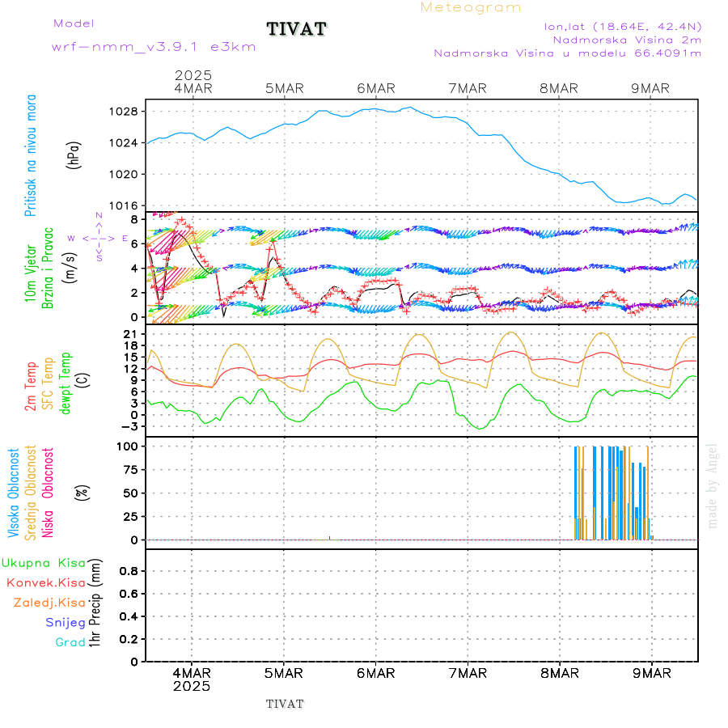728x728 pixels.
Task: Select the 6MAR date on top axis
Action: pos(375,89)
